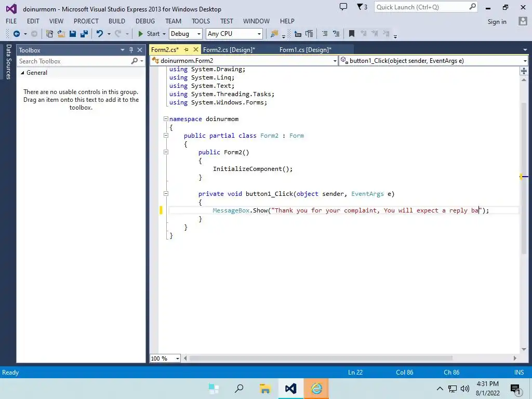Click the Open File folder icon
The width and height of the screenshot is (532, 399).
61,34
